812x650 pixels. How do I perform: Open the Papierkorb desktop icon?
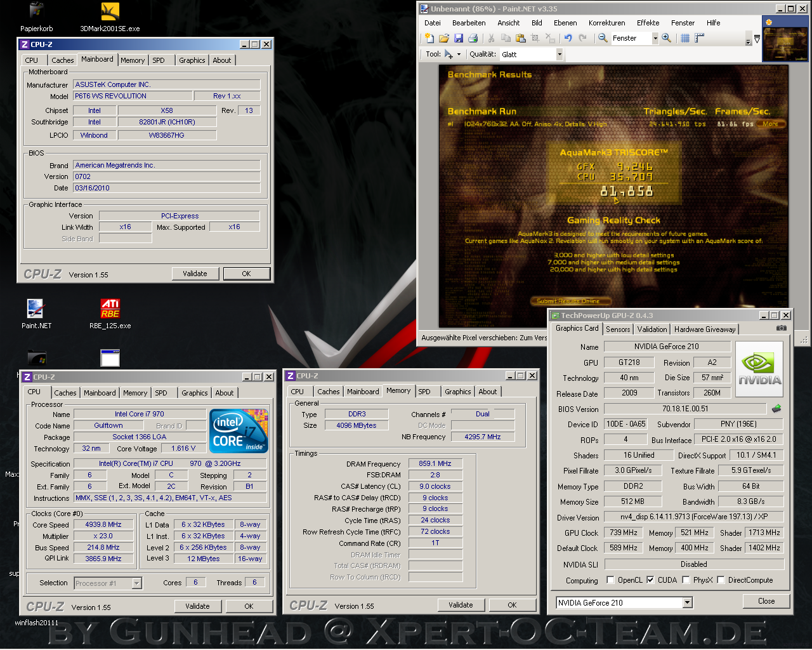point(36,18)
